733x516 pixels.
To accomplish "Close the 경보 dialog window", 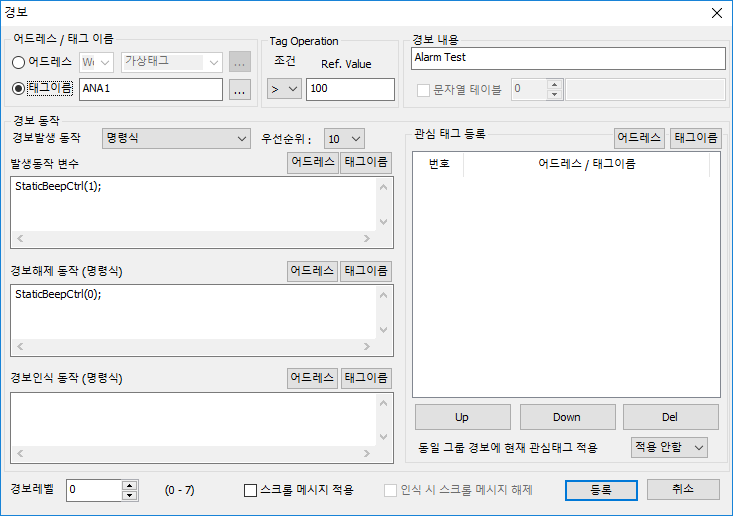I will 717,13.
